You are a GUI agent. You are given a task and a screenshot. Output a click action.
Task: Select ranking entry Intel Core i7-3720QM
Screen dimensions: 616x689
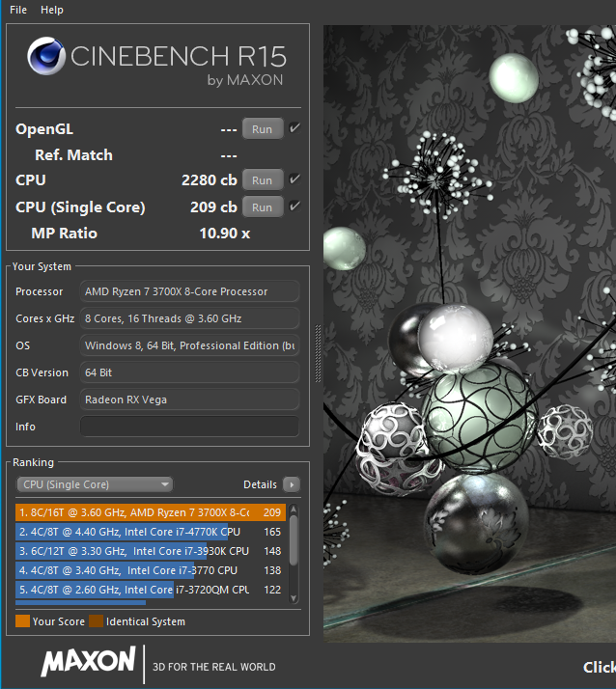tap(151, 590)
